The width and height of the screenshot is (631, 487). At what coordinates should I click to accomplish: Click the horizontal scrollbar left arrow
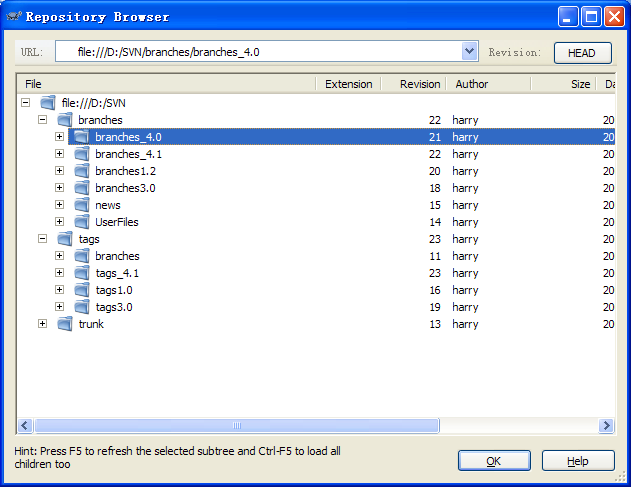pyautogui.click(x=25, y=425)
